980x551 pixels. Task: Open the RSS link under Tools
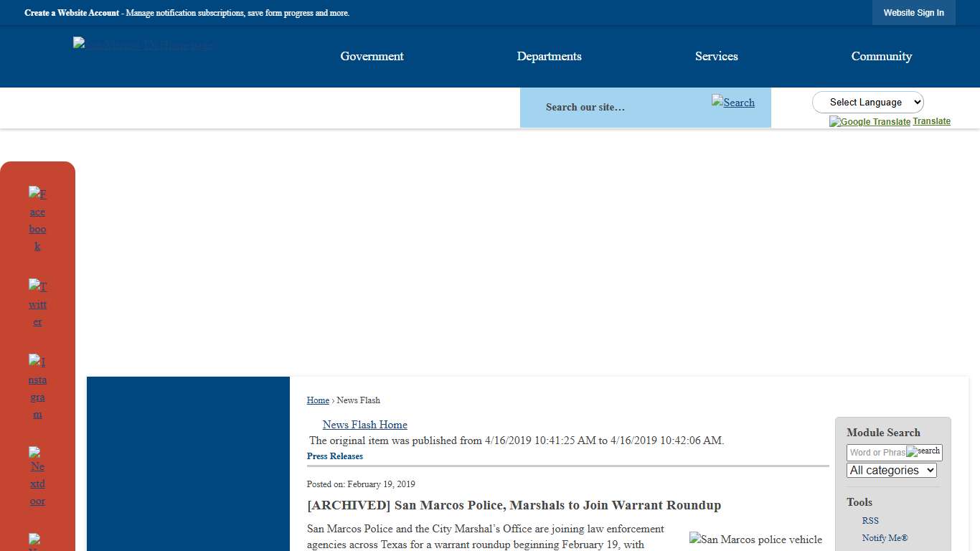(x=870, y=521)
